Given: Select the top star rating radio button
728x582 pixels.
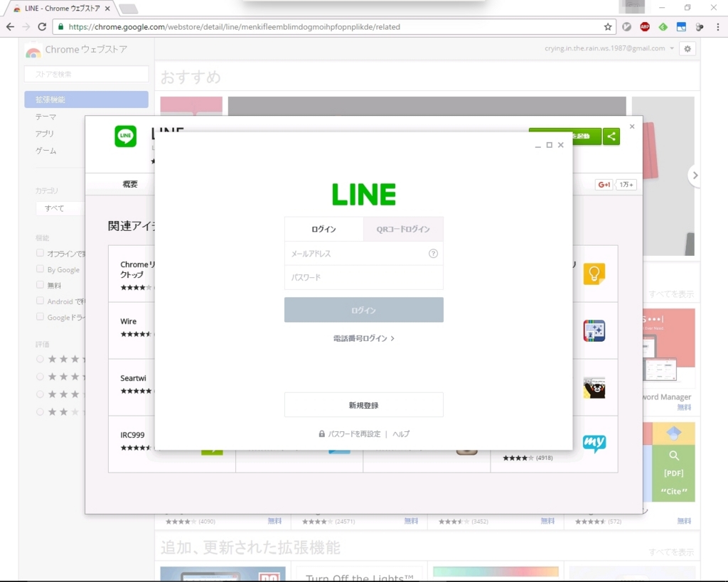Looking at the screenshot, I should [x=40, y=359].
